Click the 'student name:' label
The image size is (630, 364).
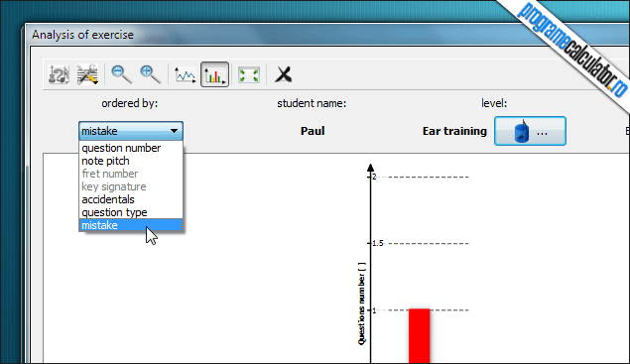pos(312,104)
